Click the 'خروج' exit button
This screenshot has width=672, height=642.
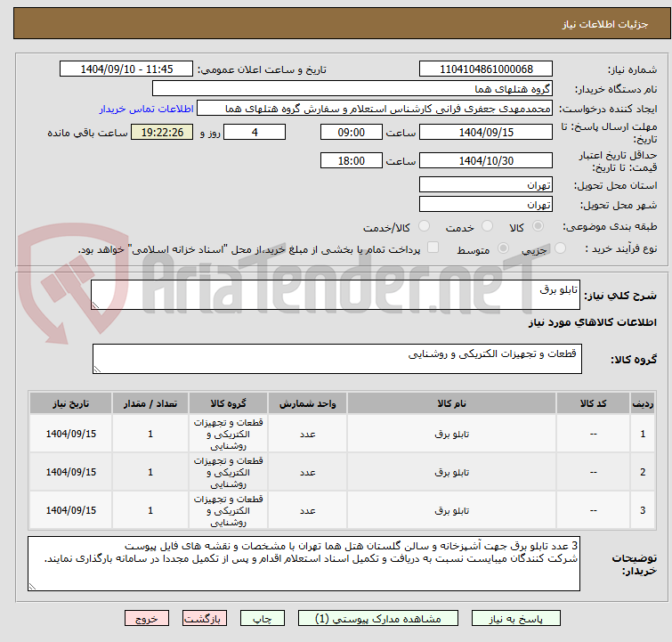coord(147,619)
